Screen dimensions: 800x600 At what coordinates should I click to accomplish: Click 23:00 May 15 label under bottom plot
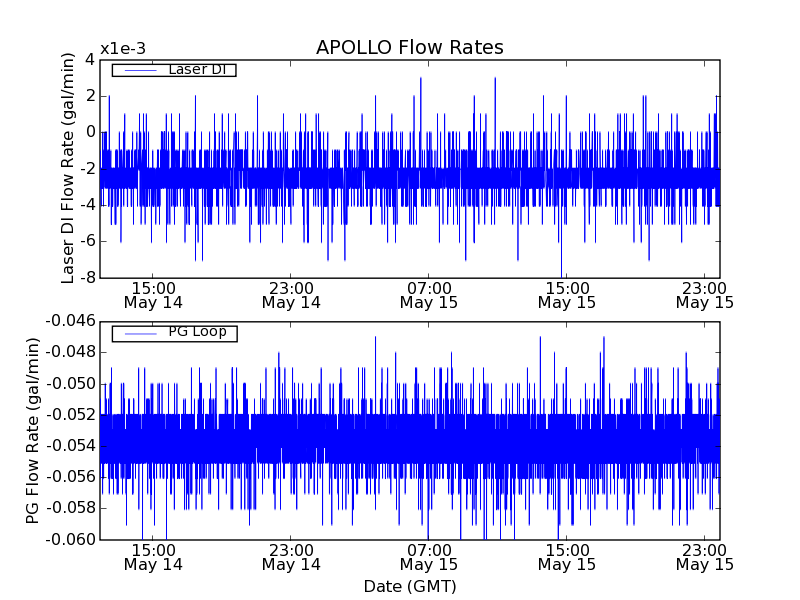pyautogui.click(x=705, y=557)
